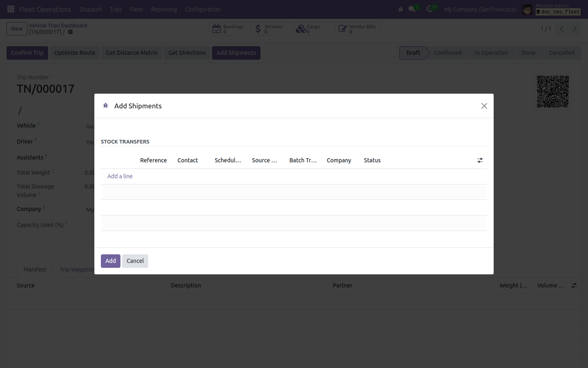Image resolution: width=588 pixels, height=368 pixels.
Task: Close the Add Shipments dialog
Action: [x=484, y=106]
